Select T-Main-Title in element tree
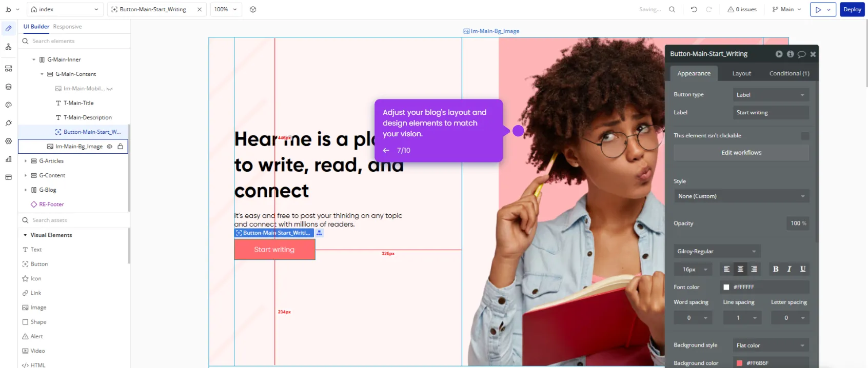This screenshot has width=868, height=368. pyautogui.click(x=78, y=103)
